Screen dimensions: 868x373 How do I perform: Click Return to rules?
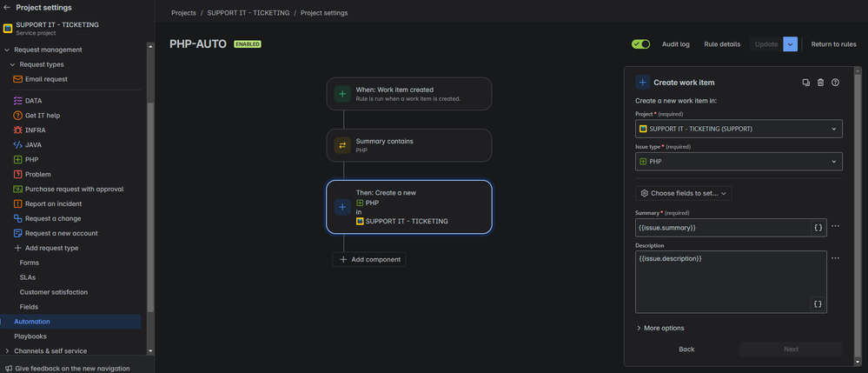[833, 44]
